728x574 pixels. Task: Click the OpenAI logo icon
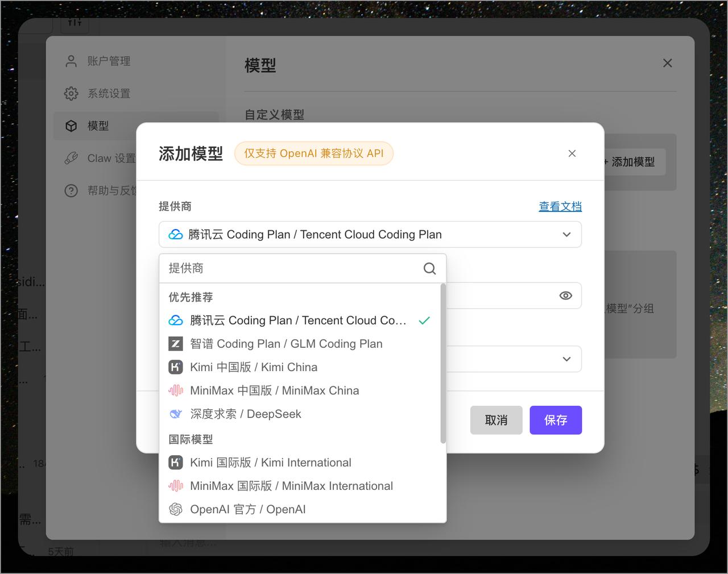pos(176,509)
